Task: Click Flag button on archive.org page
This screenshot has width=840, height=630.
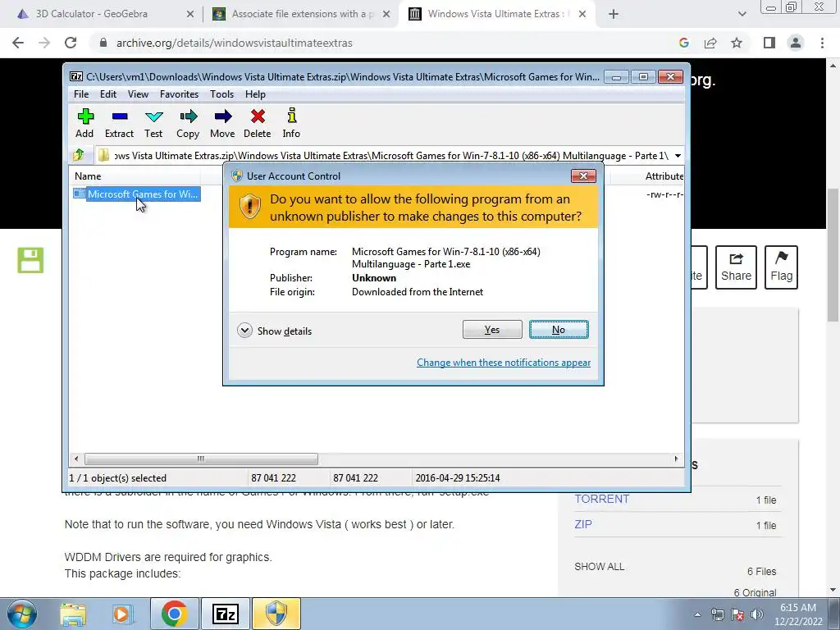Action: (x=781, y=267)
